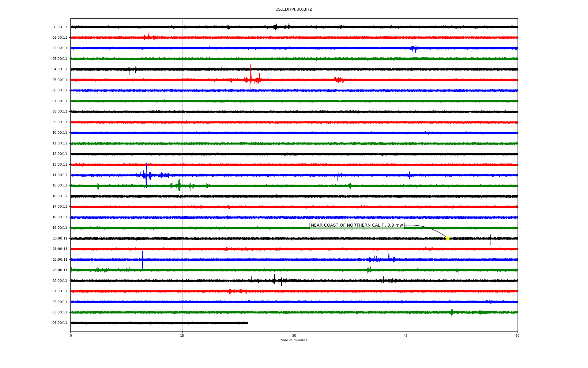Select the 06:00:11 time label
Viewport: 588px width, 368px height.
(x=60, y=90)
